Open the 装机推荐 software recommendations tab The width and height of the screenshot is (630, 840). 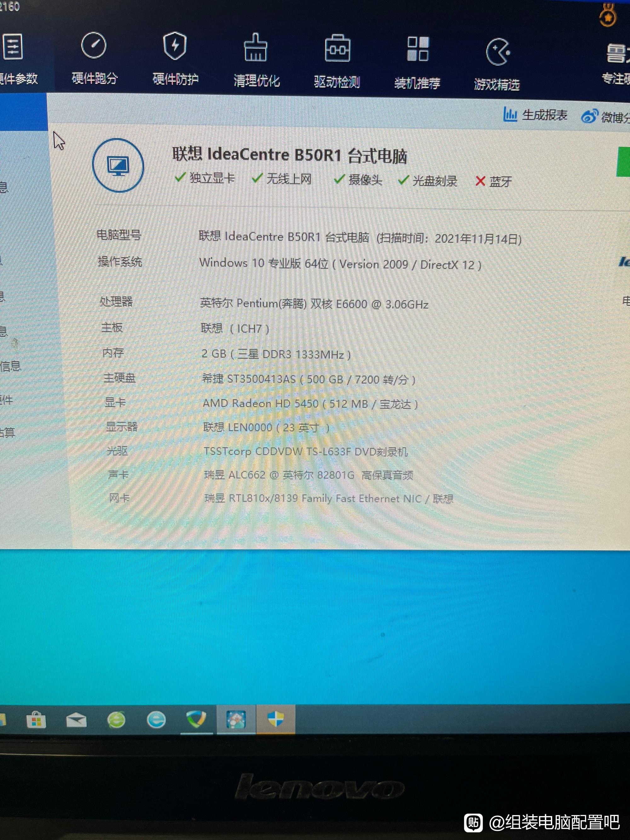pos(417,63)
